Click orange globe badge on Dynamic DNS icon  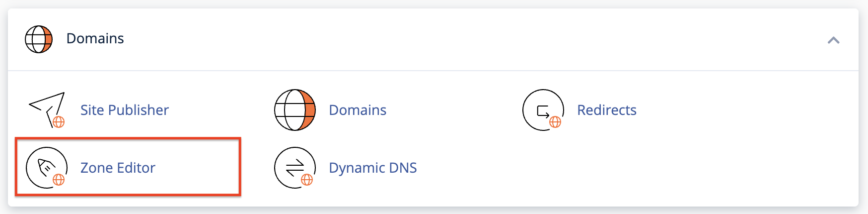point(307,180)
